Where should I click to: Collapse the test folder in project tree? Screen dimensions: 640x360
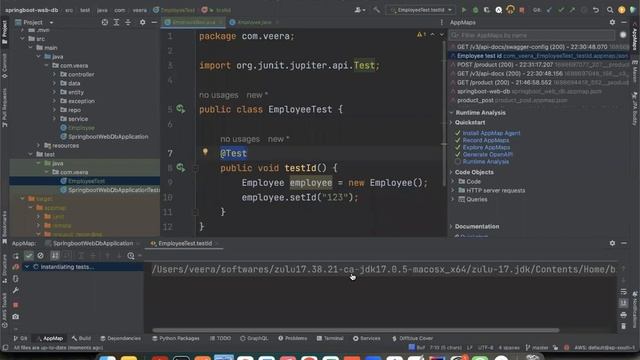31,154
